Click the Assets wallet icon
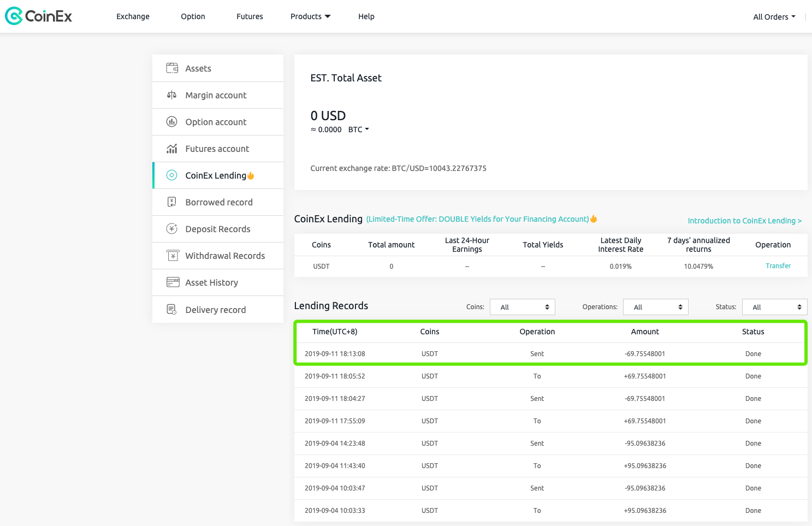Screen dimensions: 812x526 tap(172, 68)
